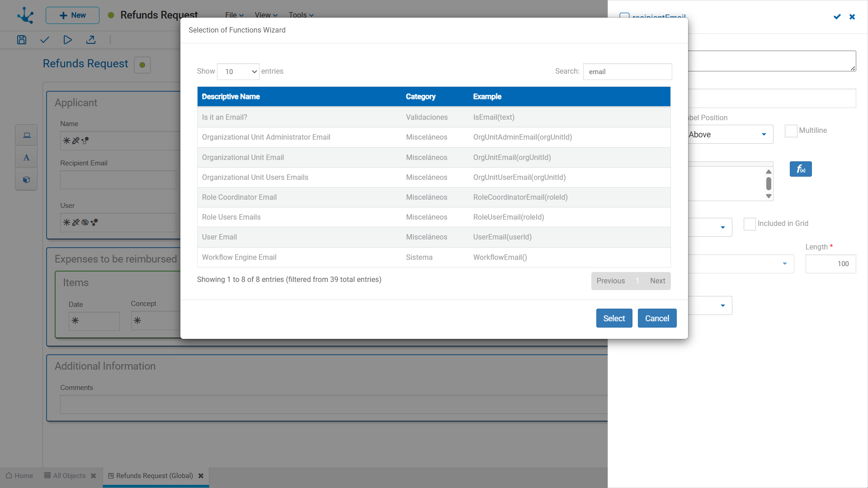Click the validate checkmark toolbar icon
Screen dimensions: 868x488
(44, 40)
